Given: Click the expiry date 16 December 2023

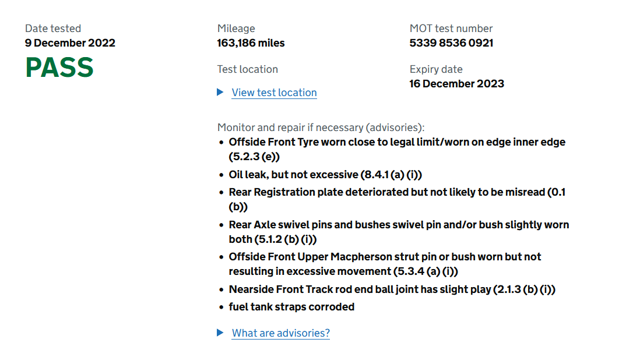Looking at the screenshot, I should (457, 83).
